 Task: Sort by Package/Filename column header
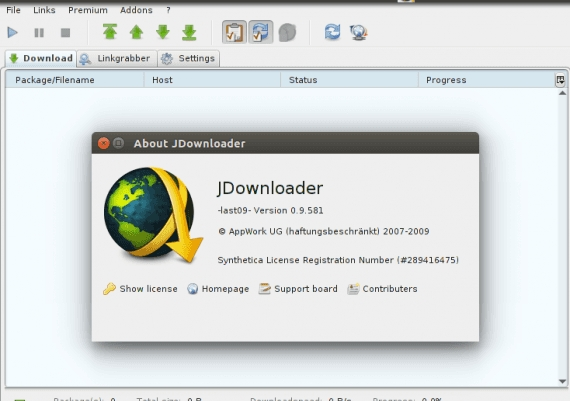tap(74, 80)
